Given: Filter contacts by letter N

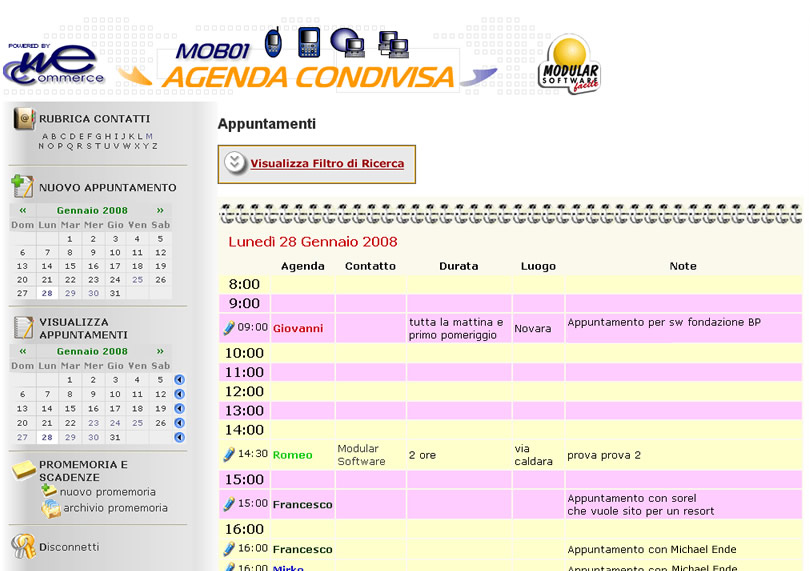Looking at the screenshot, I should [41, 146].
